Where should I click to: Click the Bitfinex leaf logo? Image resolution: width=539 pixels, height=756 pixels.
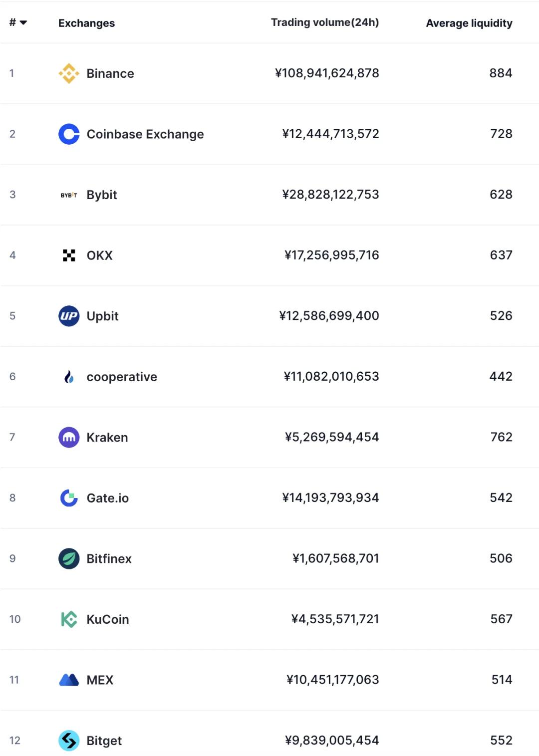pyautogui.click(x=69, y=558)
